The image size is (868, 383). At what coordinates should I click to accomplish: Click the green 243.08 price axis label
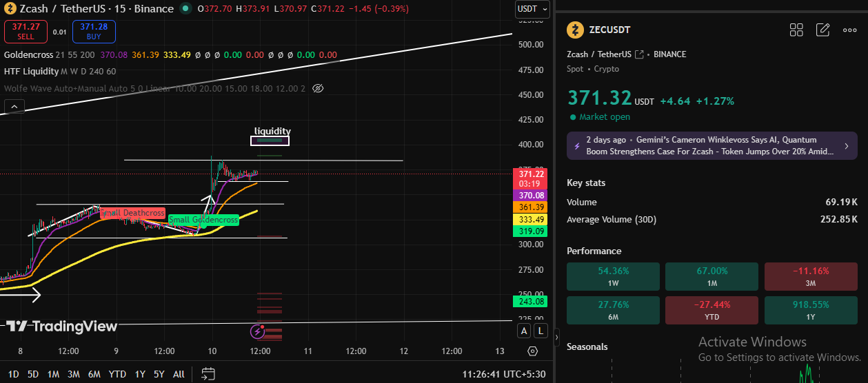click(531, 301)
